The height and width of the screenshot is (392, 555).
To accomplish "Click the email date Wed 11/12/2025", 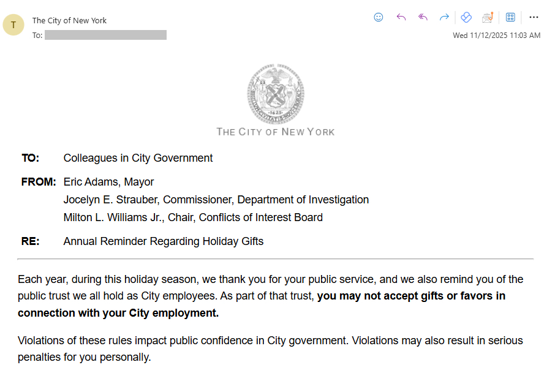I will (x=496, y=36).
